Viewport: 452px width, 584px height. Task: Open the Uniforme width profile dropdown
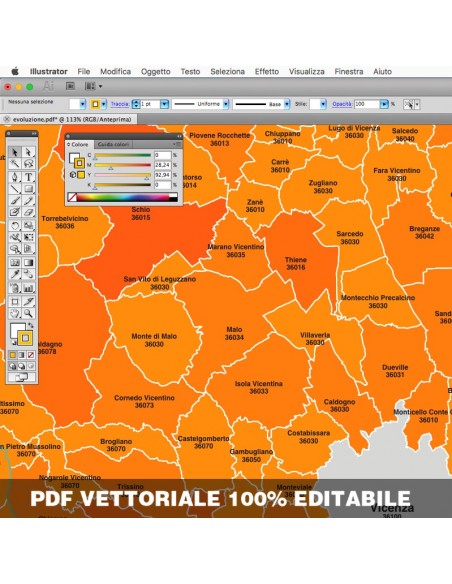[x=226, y=104]
